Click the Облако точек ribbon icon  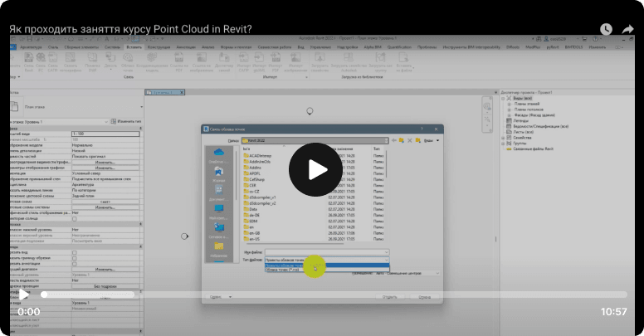click(128, 62)
